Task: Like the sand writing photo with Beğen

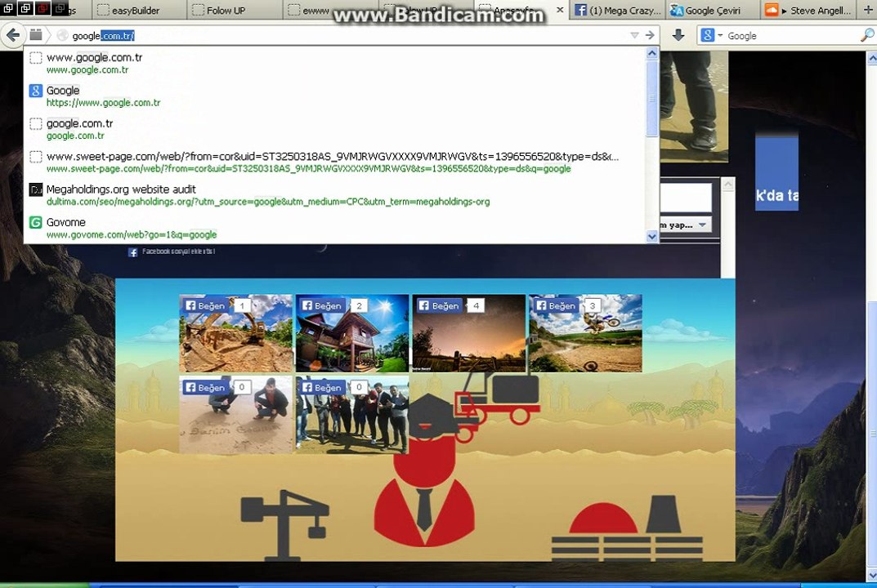Action: tap(205, 387)
